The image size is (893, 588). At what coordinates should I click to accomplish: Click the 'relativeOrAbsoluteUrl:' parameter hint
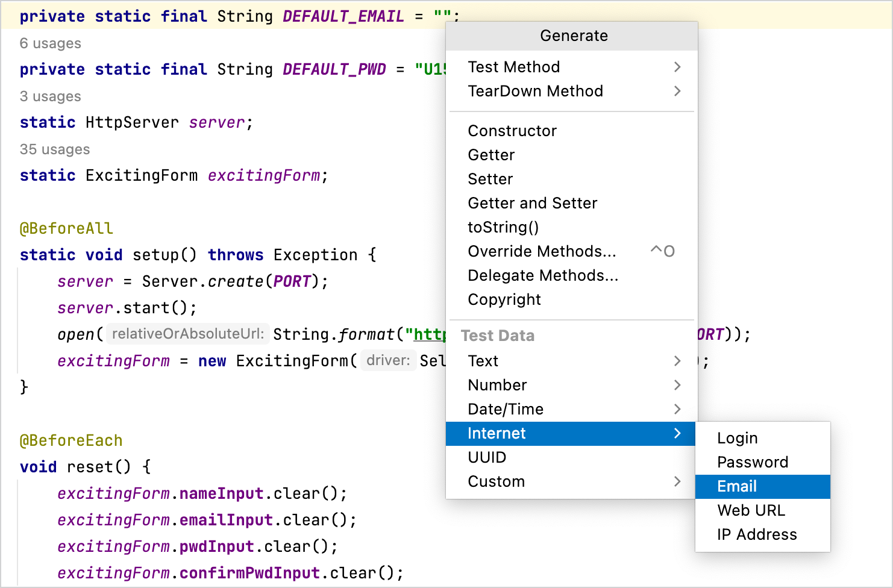click(188, 334)
